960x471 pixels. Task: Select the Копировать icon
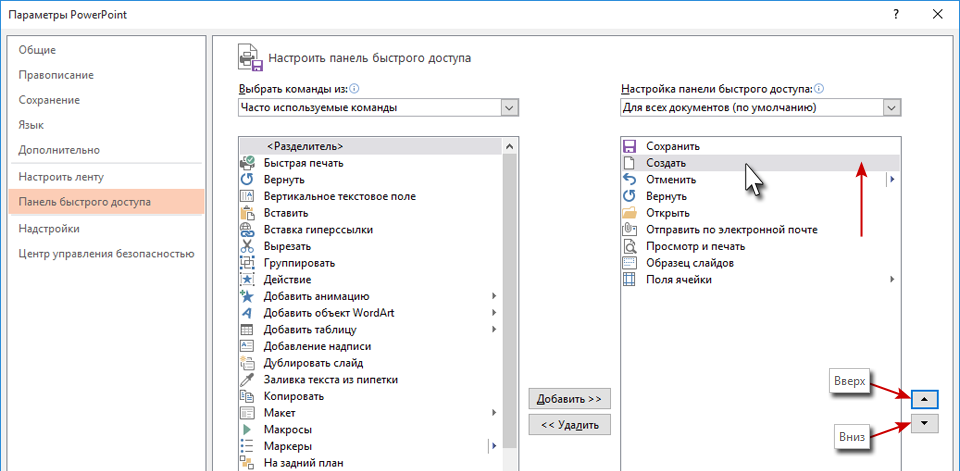247,396
